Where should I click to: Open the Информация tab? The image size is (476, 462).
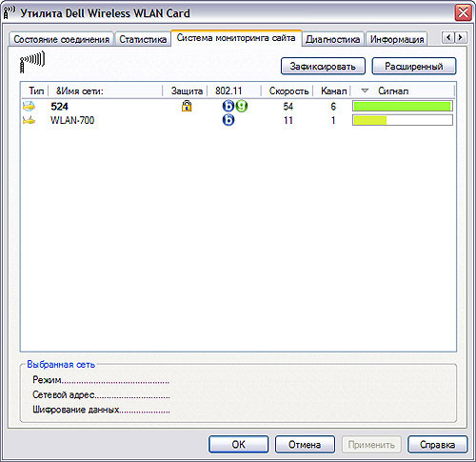coord(397,39)
